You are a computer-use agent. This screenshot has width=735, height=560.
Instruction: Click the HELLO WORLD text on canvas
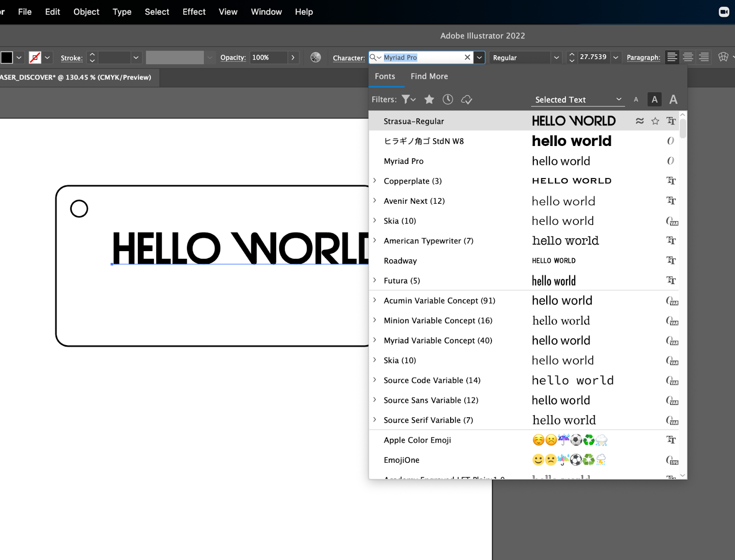click(241, 248)
